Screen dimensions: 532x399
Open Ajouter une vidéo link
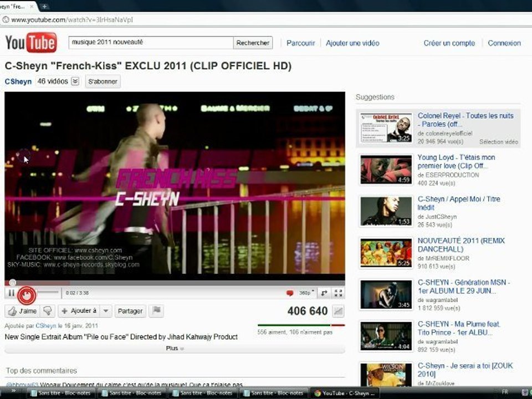[x=352, y=43]
